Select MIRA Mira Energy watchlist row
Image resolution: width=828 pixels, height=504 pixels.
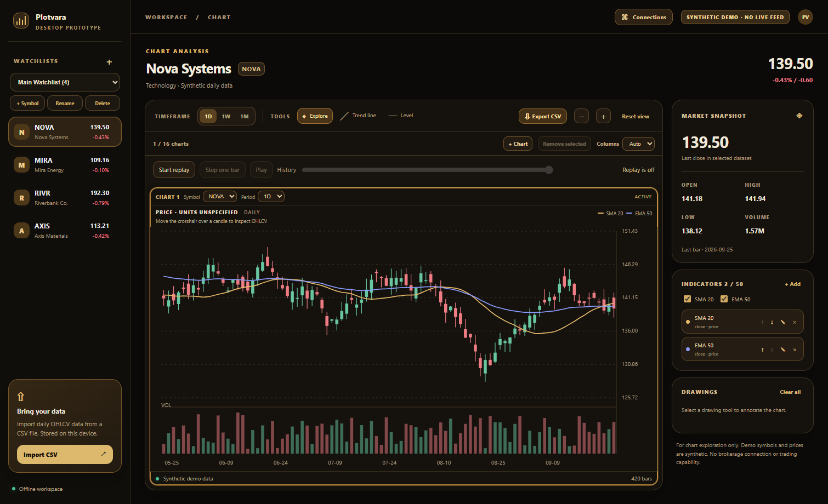point(65,165)
